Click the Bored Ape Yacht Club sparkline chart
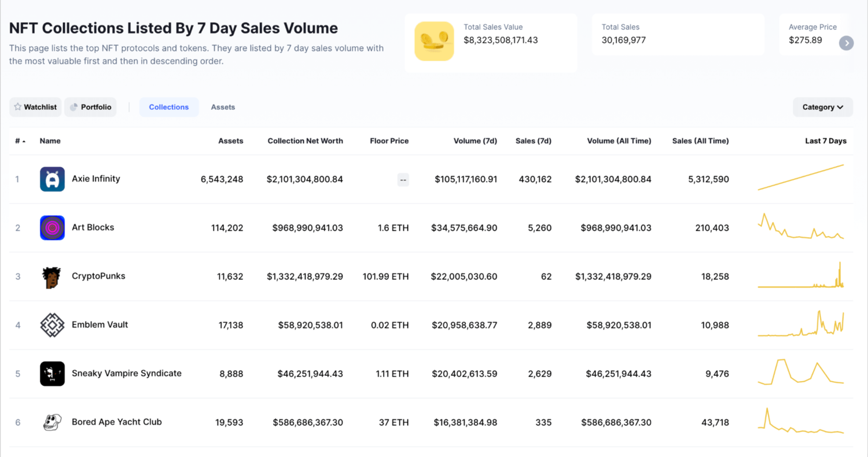Image resolution: width=868 pixels, height=457 pixels. (x=801, y=421)
